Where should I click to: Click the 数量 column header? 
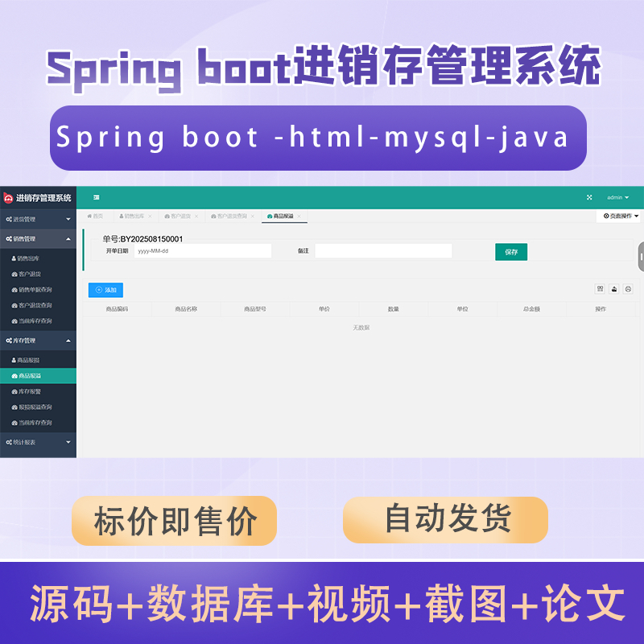394,309
